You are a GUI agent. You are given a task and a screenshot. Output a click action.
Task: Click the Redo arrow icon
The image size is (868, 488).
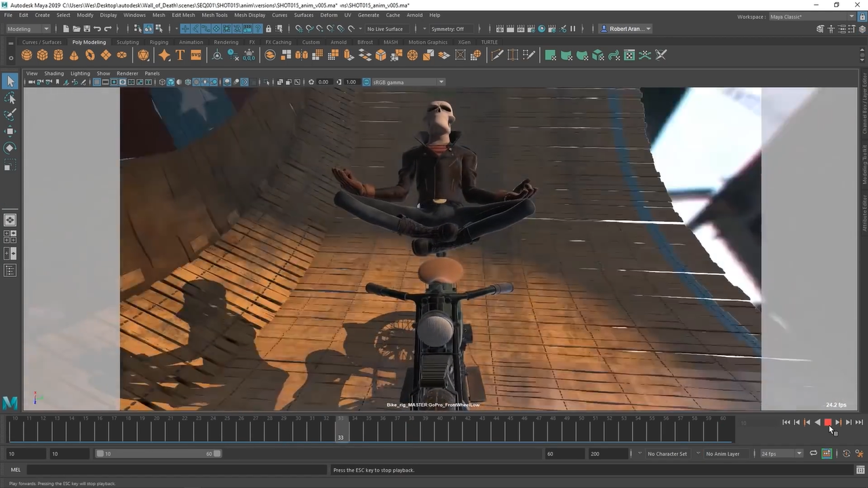tap(108, 29)
